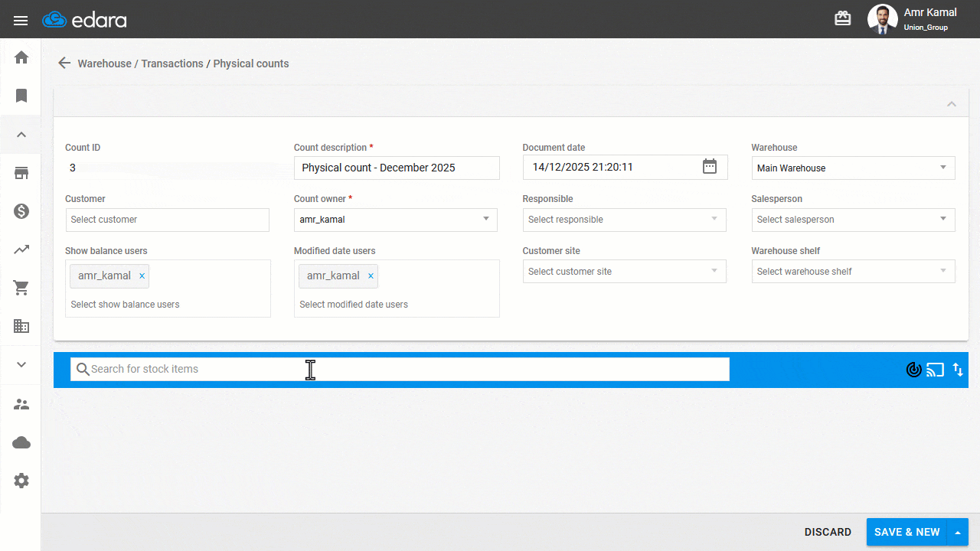This screenshot has height=551, width=980.
Task: Open the cloud sidebar icon
Action: coord(21,442)
